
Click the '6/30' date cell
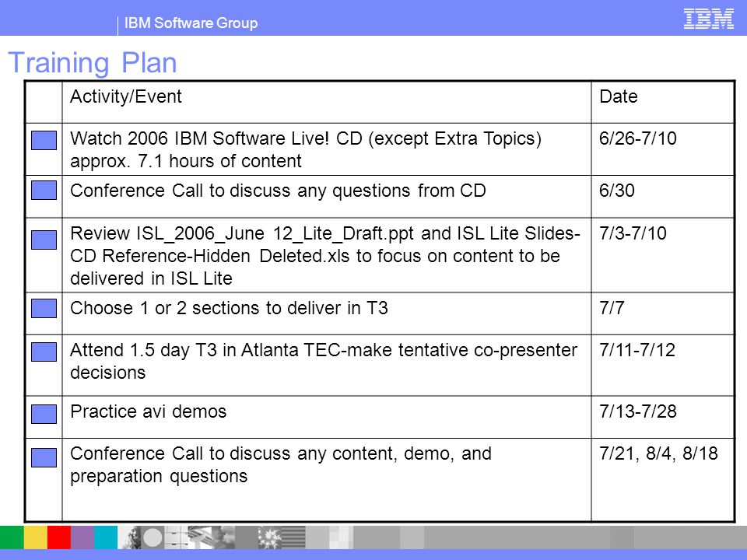pyautogui.click(x=663, y=197)
